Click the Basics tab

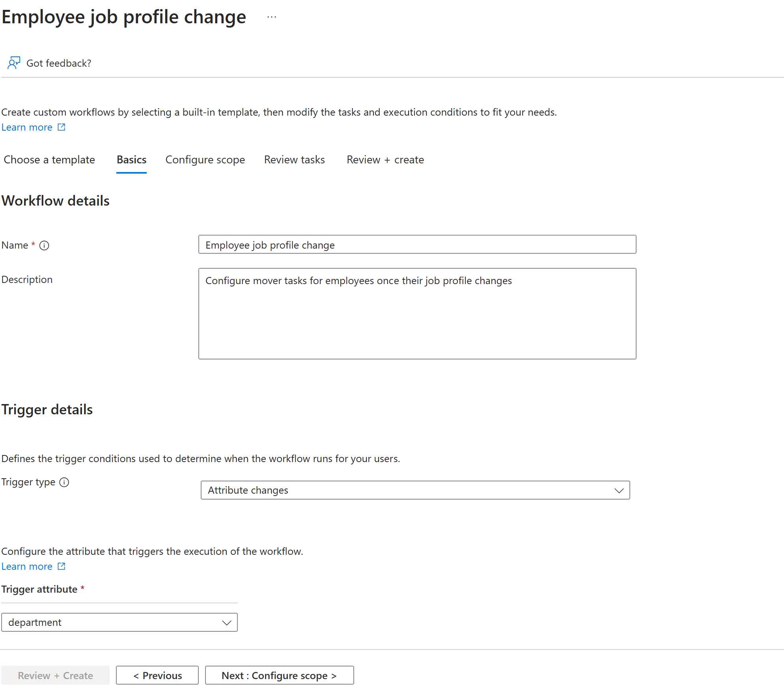tap(131, 160)
